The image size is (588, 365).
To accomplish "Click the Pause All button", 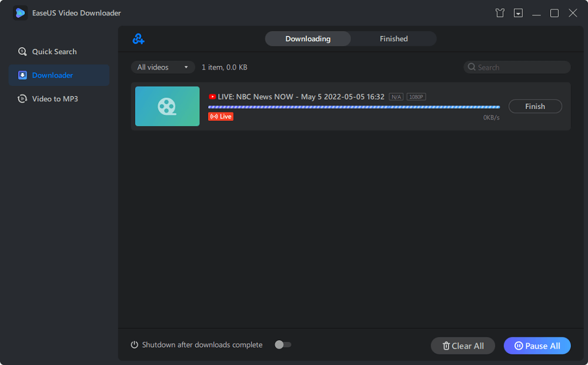I will [x=537, y=346].
